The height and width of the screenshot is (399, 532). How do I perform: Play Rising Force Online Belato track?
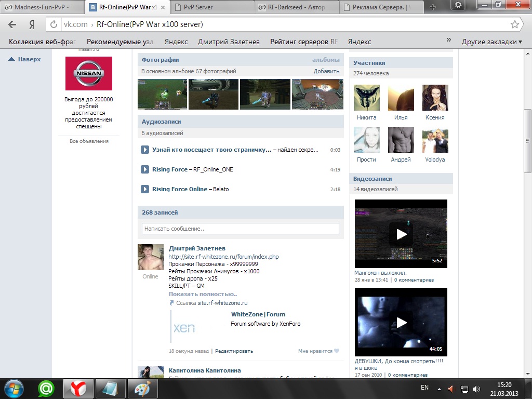point(145,189)
